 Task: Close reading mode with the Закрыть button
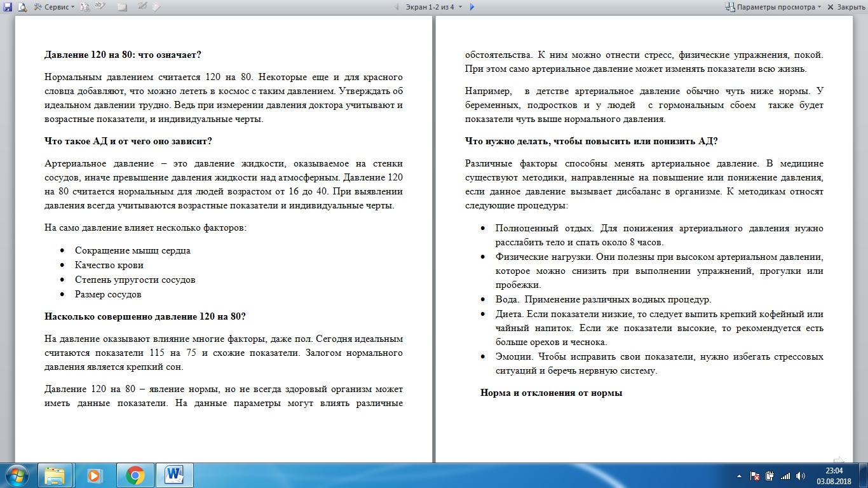coord(846,7)
